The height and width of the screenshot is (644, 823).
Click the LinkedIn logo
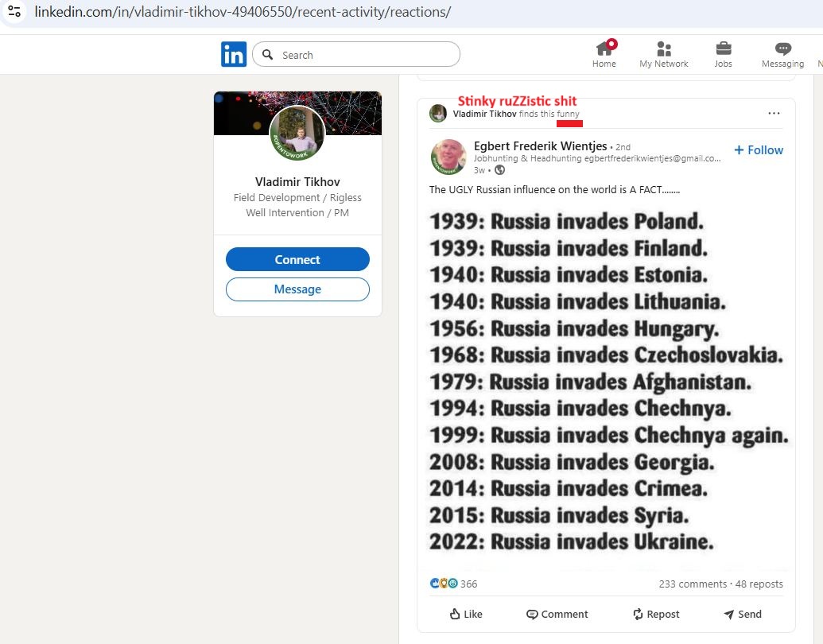233,53
